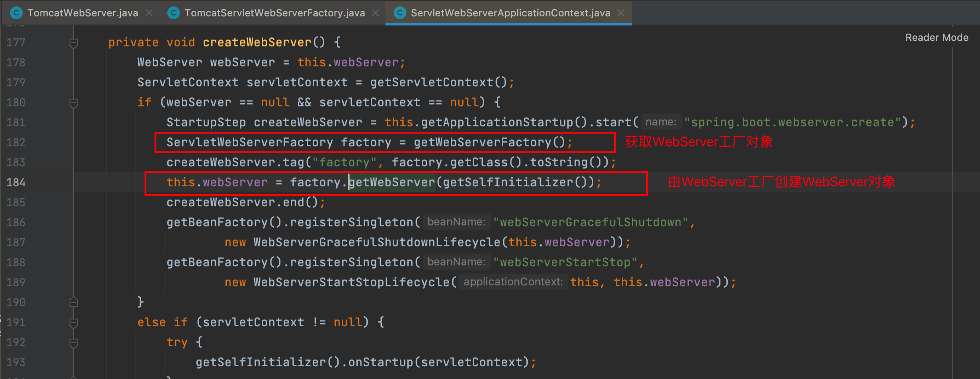The image size is (980, 379).
Task: Collapse the try block at line 192
Action: [x=73, y=343]
